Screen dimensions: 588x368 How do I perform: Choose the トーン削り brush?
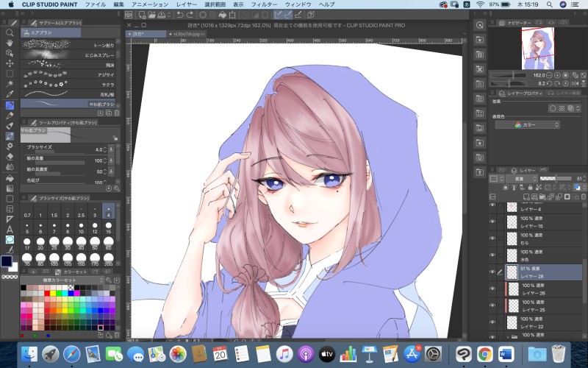click(x=68, y=45)
